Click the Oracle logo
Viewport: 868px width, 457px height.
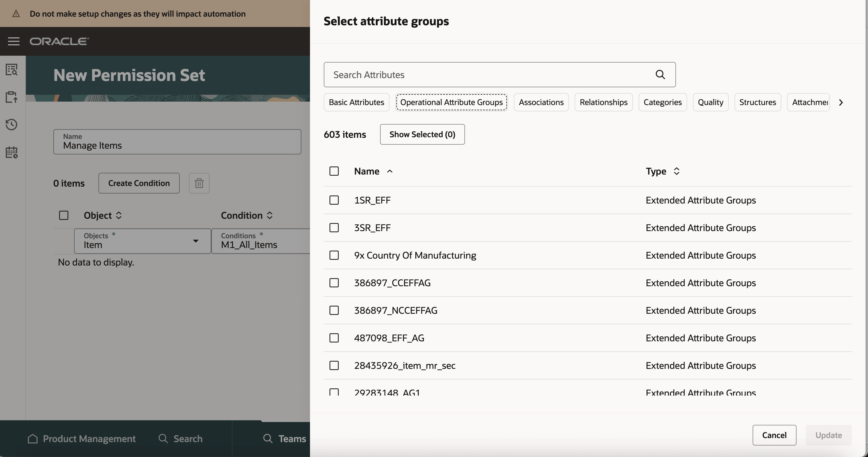coord(59,41)
